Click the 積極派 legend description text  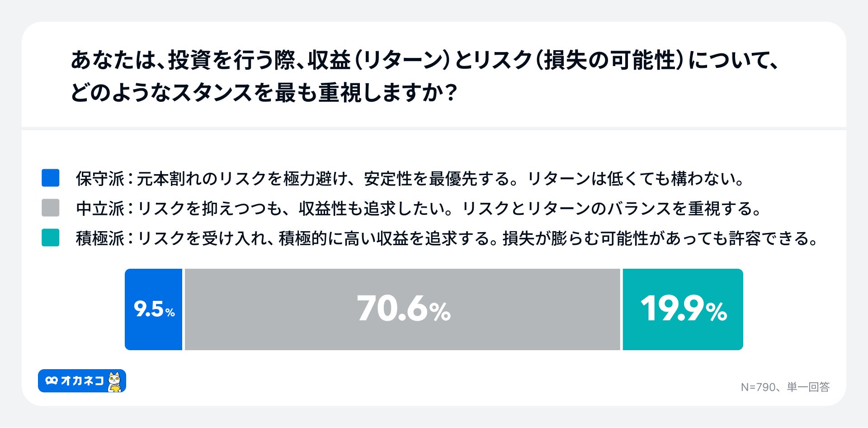click(x=447, y=238)
